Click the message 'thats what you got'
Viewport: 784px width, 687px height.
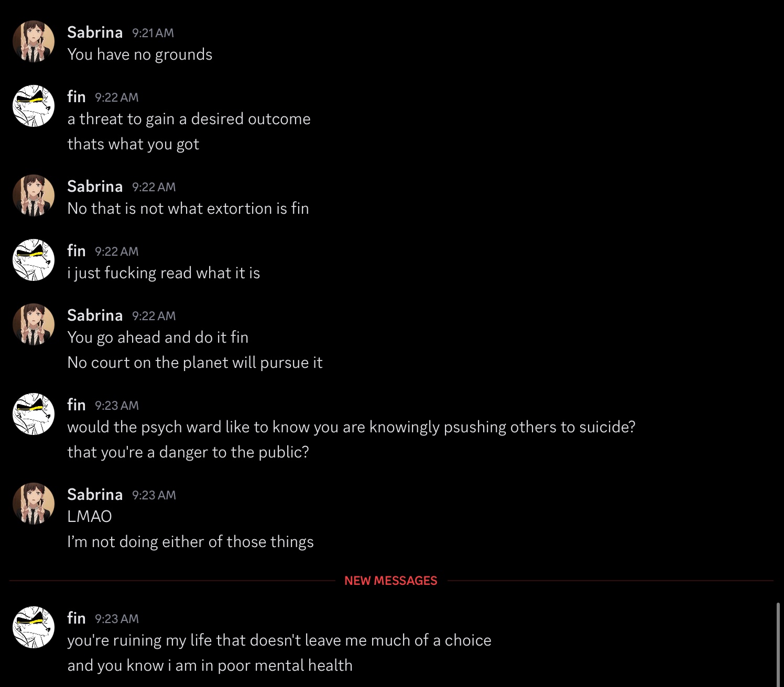tap(133, 144)
